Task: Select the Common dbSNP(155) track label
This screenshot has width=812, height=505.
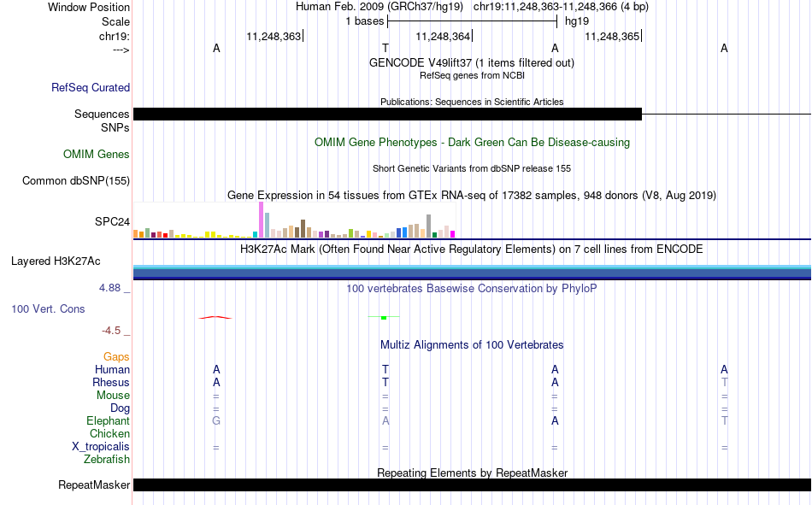Action: (76, 181)
